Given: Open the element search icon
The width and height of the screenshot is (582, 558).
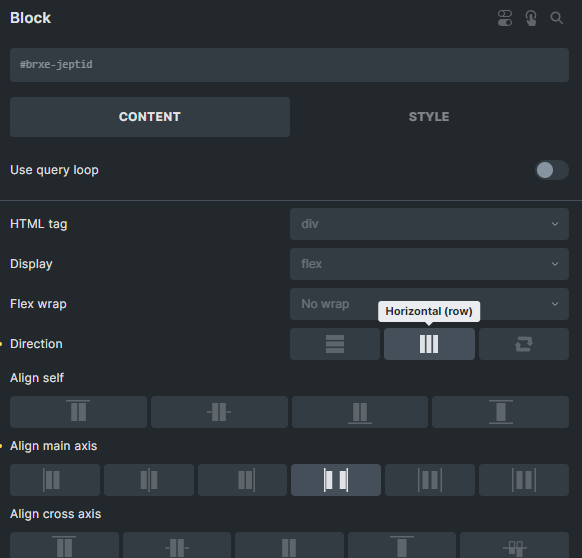Looking at the screenshot, I should point(556,18).
